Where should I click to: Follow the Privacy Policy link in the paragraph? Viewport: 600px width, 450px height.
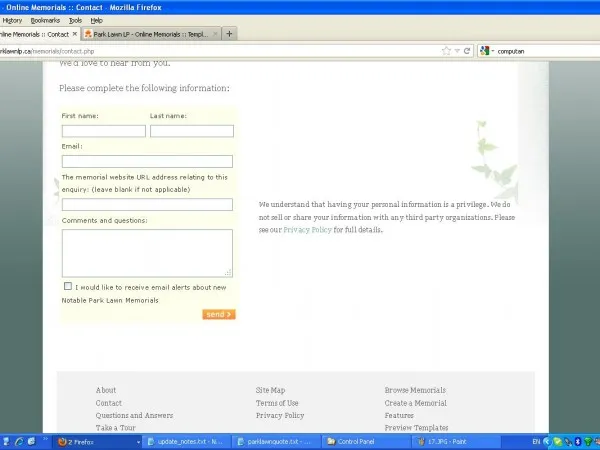307,230
